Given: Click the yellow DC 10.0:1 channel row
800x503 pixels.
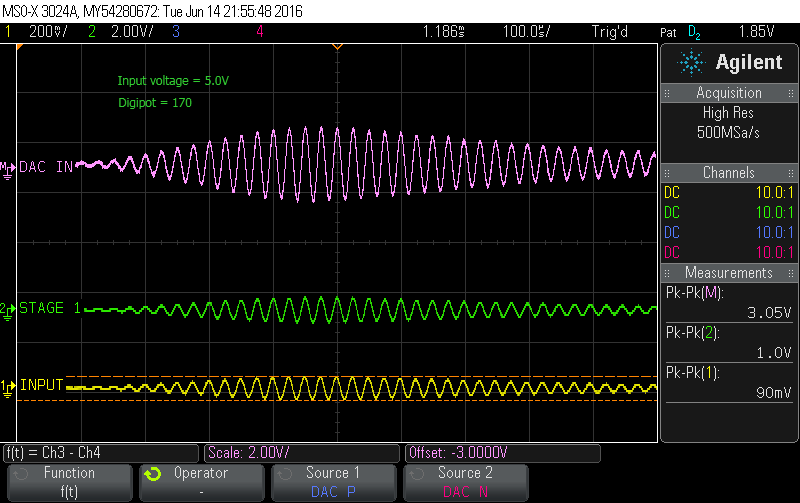Looking at the screenshot, I should 729,193.
